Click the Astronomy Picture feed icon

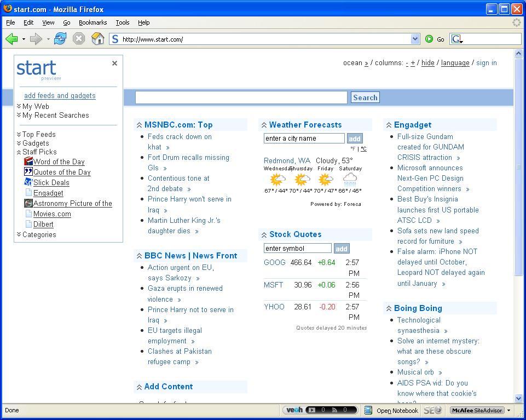click(28, 203)
